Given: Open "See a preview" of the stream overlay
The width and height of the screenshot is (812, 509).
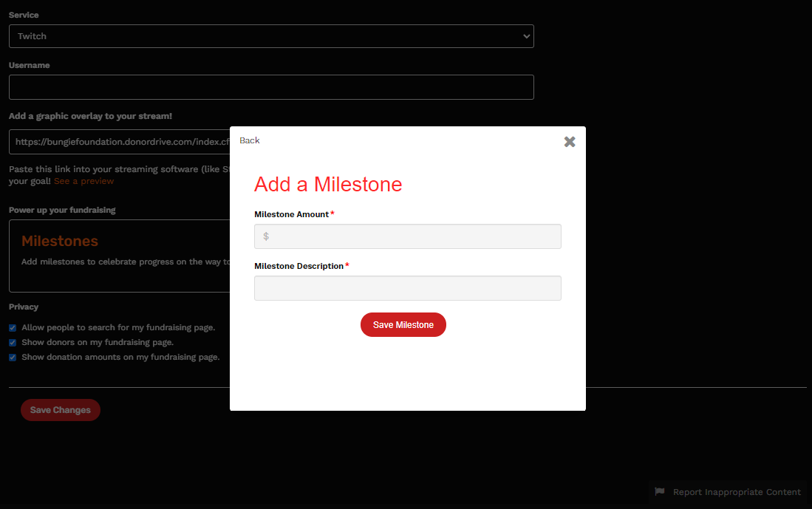Looking at the screenshot, I should (x=83, y=180).
